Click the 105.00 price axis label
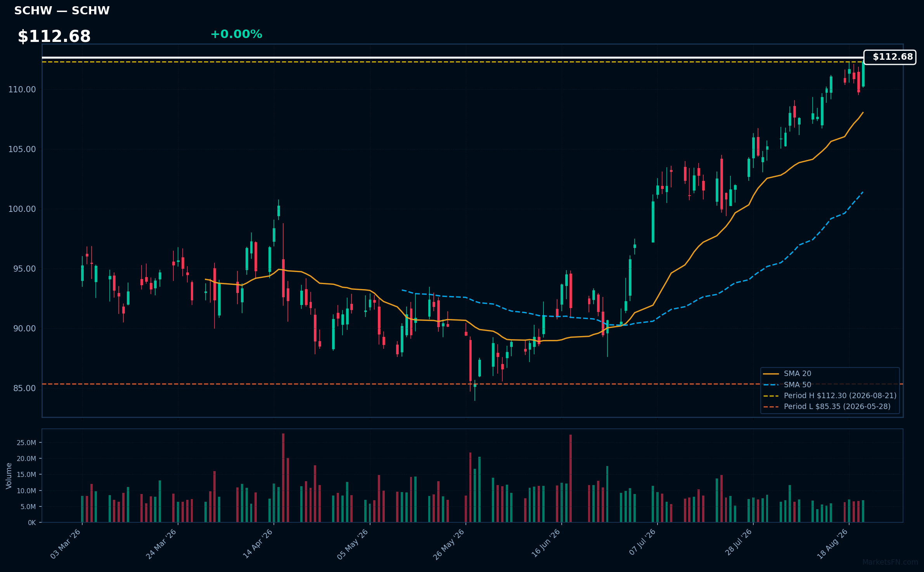The height and width of the screenshot is (572, 924). pyautogui.click(x=22, y=149)
